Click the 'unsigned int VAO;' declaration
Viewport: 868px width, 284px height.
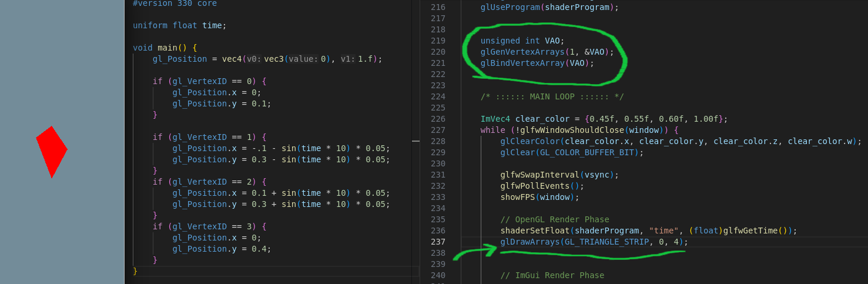[522, 41]
